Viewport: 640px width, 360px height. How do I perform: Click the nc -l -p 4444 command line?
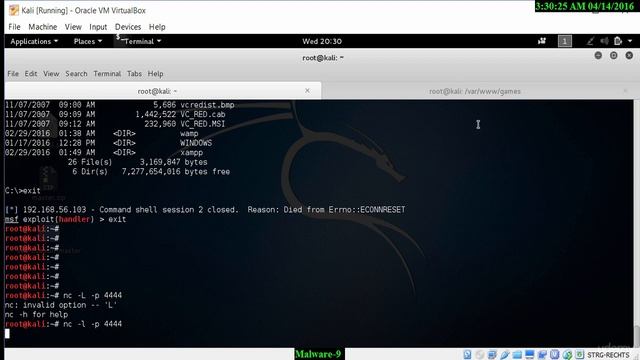pyautogui.click(x=63, y=324)
